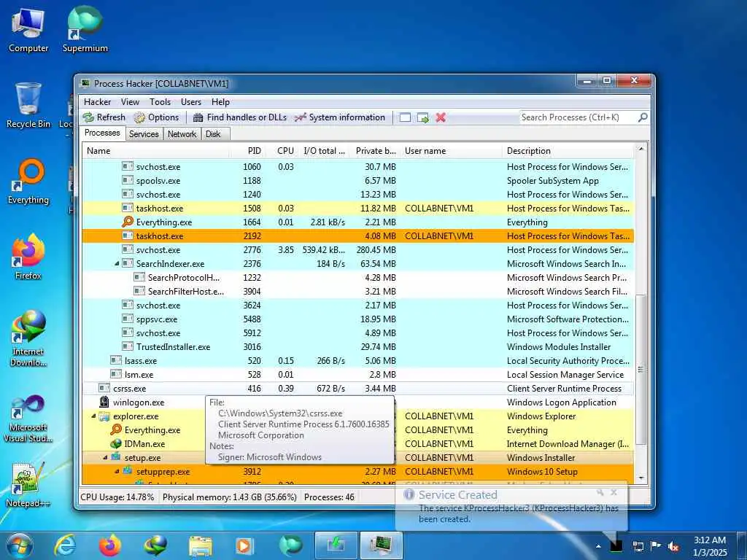Viewport: 747px width, 560px height.
Task: Click the setup.exe installer icon
Action: [x=116, y=457]
